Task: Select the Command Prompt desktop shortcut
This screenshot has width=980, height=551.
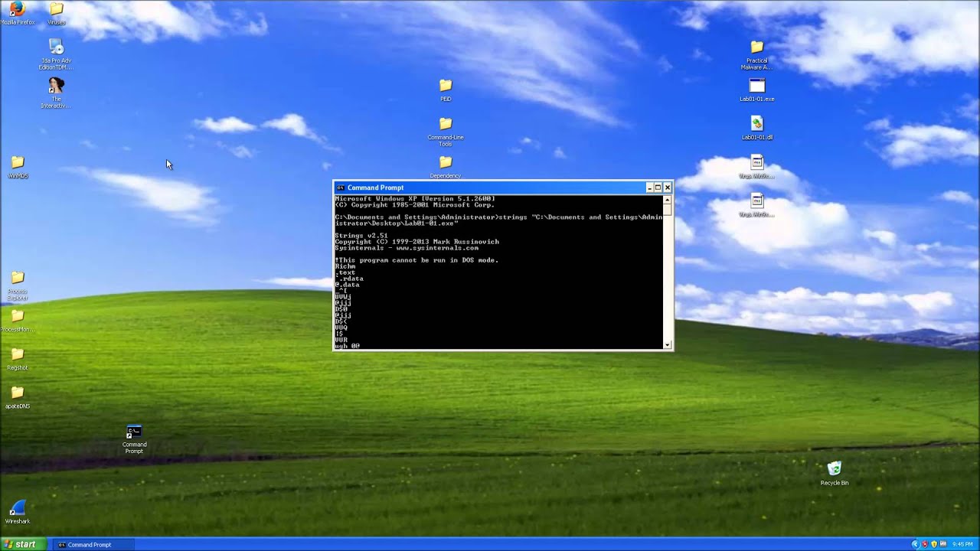Action: [134, 439]
